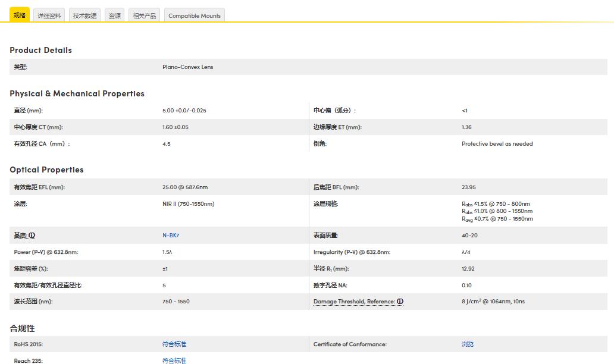This screenshot has width=614, height=364.
Task: Open the 详细资料 tab
Action: pos(49,16)
